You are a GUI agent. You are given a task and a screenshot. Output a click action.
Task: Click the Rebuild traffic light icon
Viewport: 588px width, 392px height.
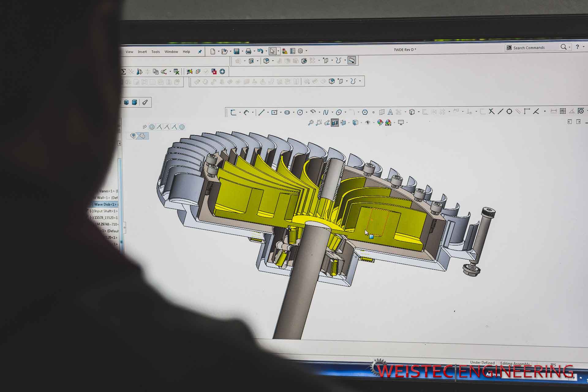point(285,51)
